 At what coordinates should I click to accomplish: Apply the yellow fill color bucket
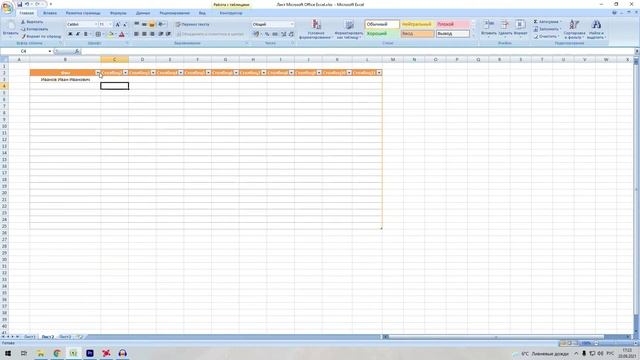[111, 34]
